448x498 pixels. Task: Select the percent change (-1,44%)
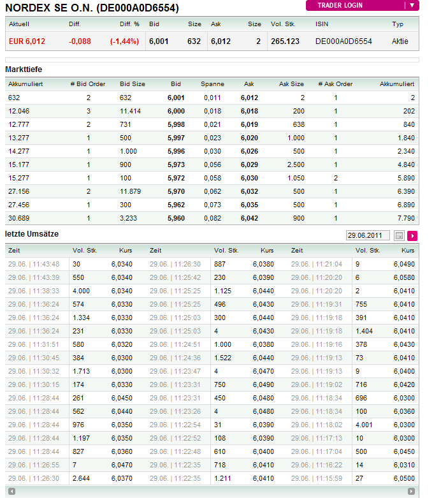coord(124,41)
